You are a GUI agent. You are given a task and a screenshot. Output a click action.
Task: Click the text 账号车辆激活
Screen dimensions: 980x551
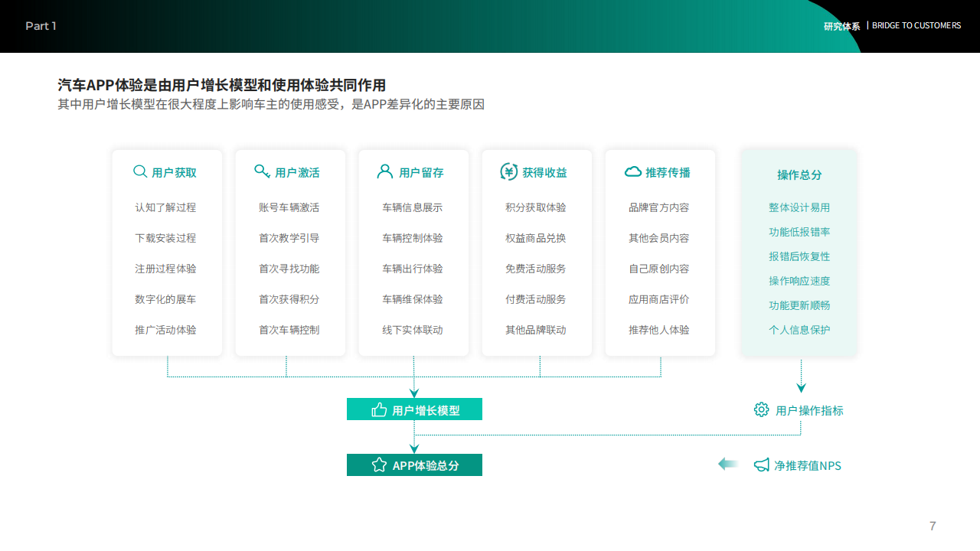tap(289, 207)
